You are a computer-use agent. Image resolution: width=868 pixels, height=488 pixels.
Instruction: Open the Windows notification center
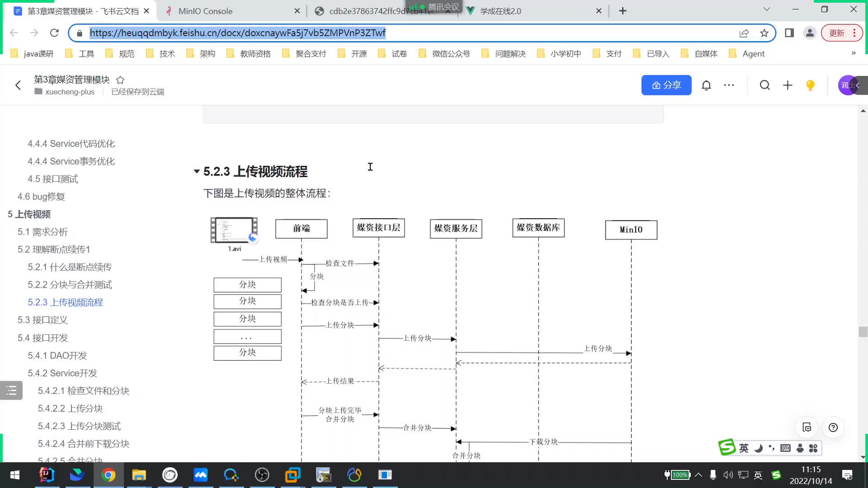point(847,475)
